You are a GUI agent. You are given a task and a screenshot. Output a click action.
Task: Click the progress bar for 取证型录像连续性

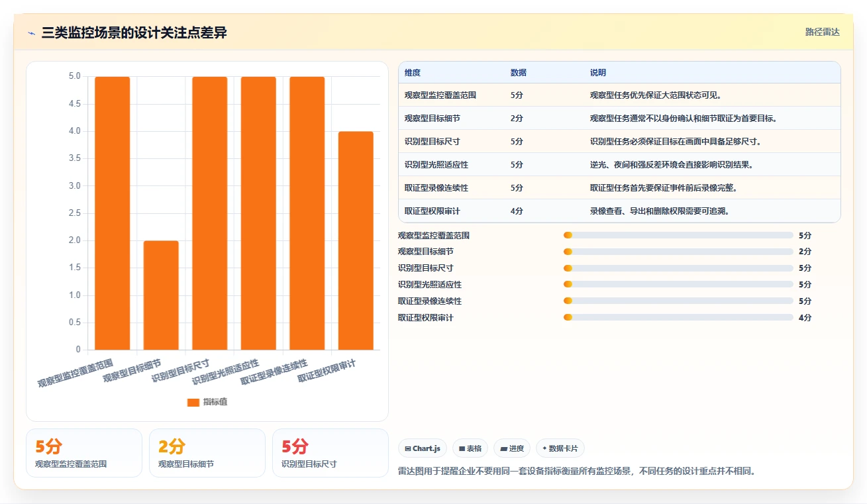(678, 301)
